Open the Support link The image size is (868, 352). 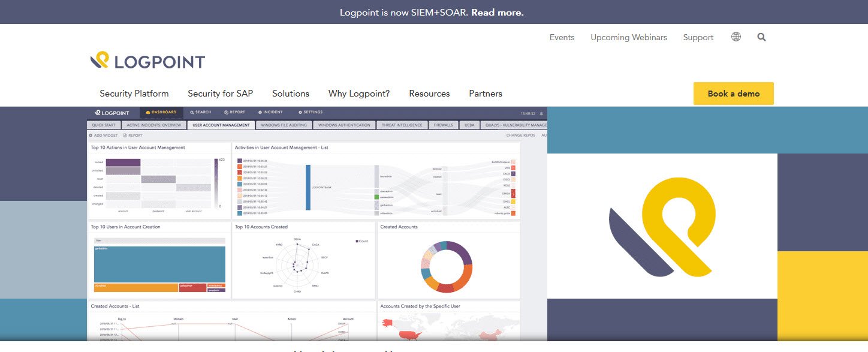[x=698, y=37]
